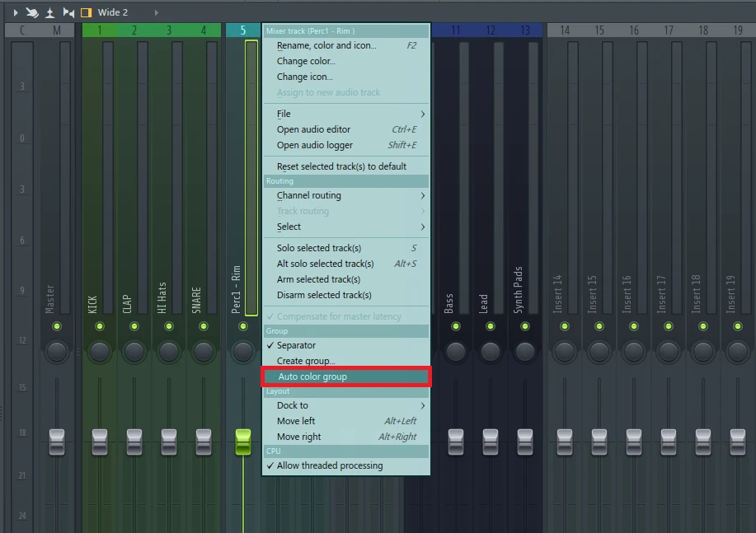The image size is (756, 533).
Task: Click the bow-tie shaped icon in mixer toolbar
Action: coord(68,12)
